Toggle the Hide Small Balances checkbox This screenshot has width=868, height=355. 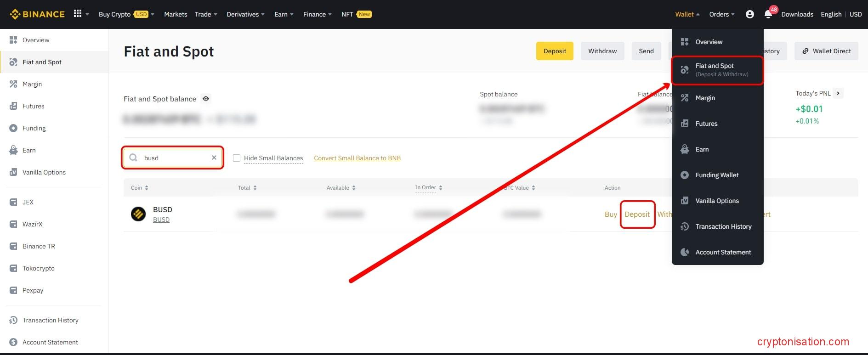point(237,158)
